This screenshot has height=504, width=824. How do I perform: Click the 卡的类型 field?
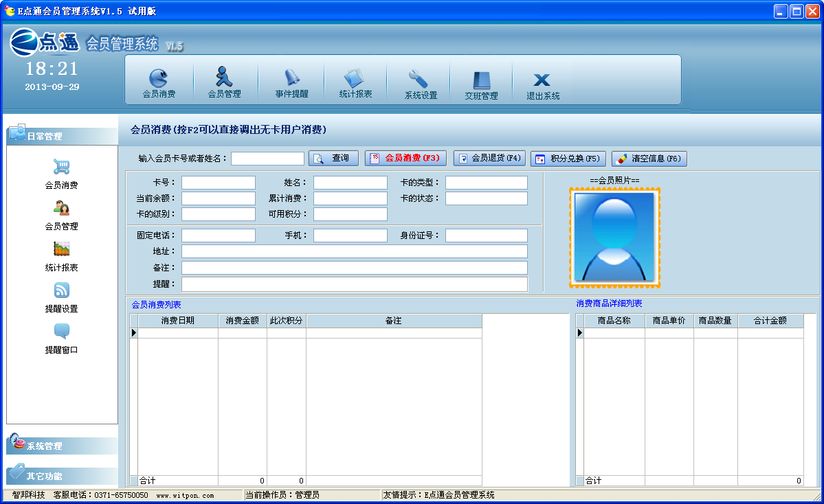487,182
